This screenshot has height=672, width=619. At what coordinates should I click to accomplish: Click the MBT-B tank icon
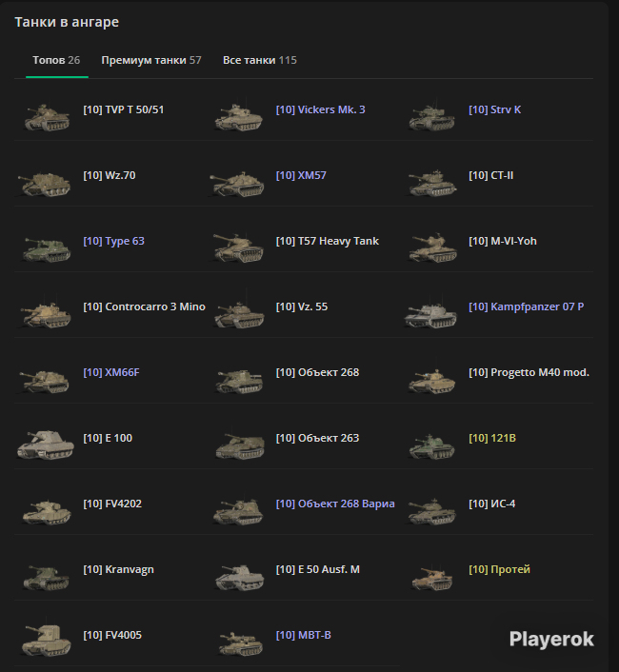point(241,642)
